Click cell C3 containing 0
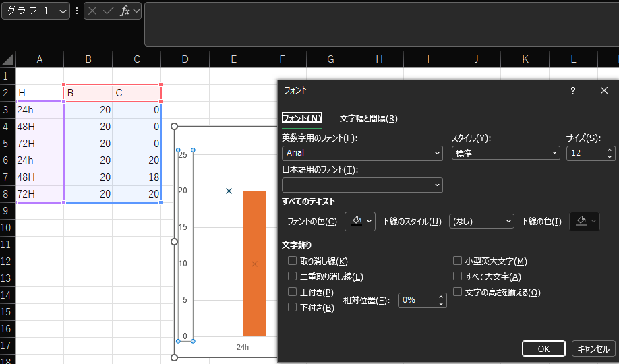The width and height of the screenshot is (619, 364). [x=137, y=110]
